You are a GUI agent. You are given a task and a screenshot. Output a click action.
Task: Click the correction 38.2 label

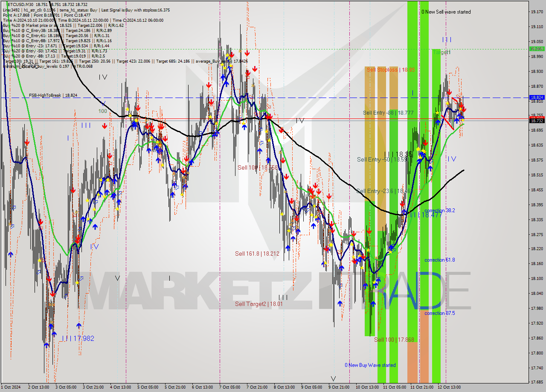click(440, 210)
